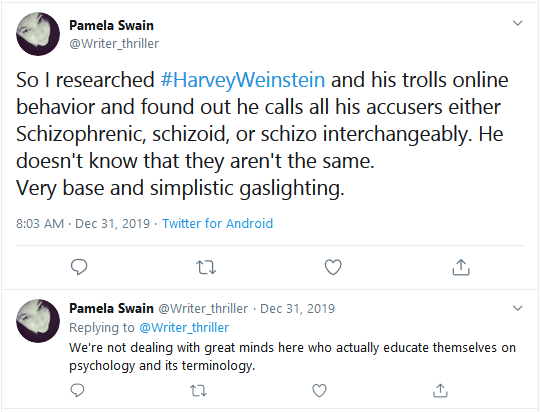Reply to the psychology terminology reply tweet
Image resolution: width=541 pixels, height=412 pixels.
tap(77, 391)
